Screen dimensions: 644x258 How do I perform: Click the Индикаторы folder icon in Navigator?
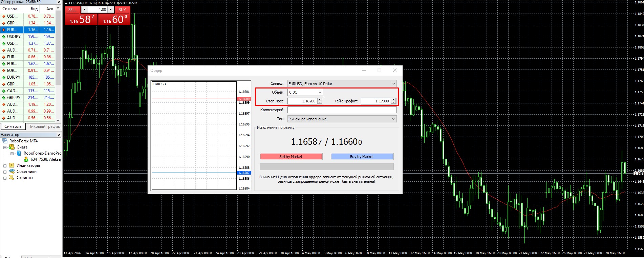(x=12, y=165)
